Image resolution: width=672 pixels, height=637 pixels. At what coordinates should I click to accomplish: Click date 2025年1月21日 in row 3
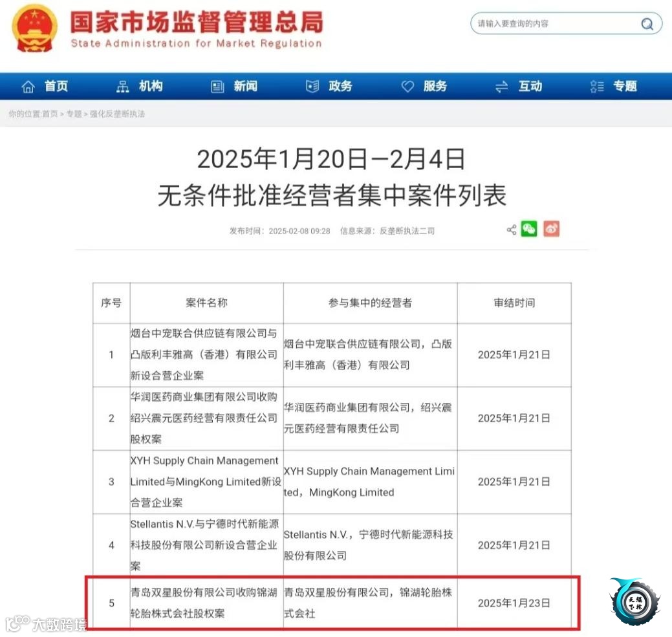(x=514, y=482)
